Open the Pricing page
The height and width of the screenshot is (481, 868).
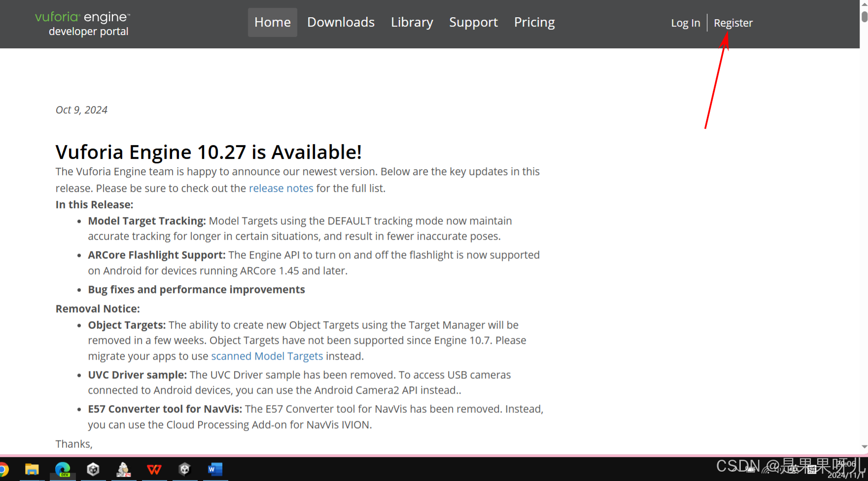(534, 22)
